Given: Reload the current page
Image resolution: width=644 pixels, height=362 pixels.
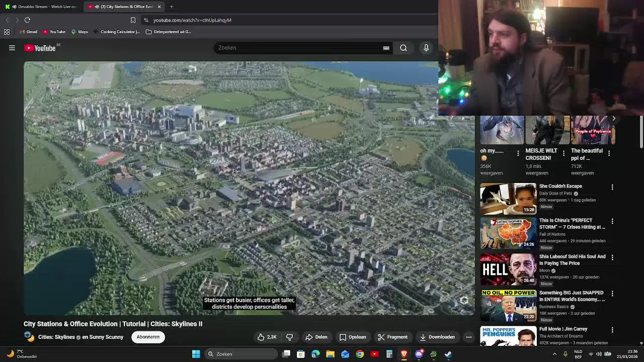Looking at the screenshot, I should coord(27,20).
